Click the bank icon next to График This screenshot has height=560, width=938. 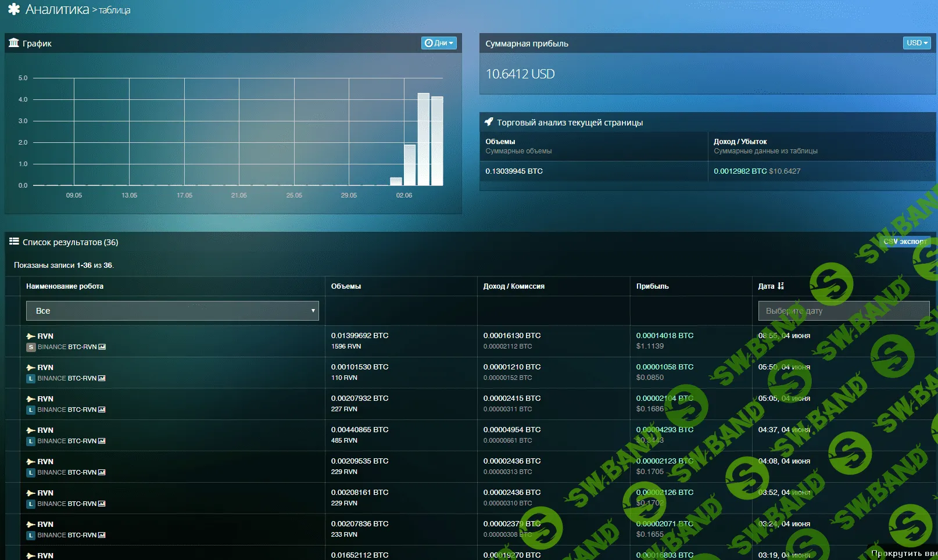[14, 43]
